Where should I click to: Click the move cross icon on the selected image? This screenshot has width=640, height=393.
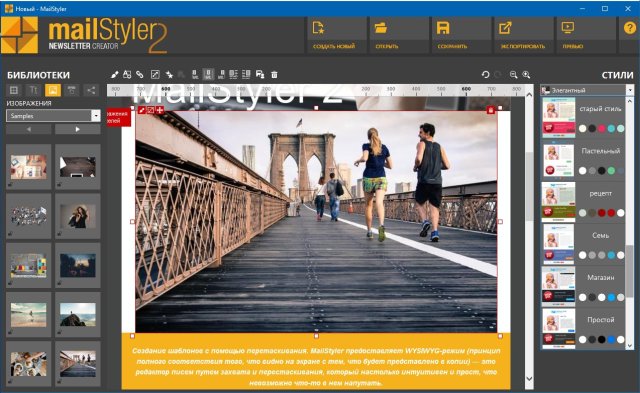(x=160, y=110)
